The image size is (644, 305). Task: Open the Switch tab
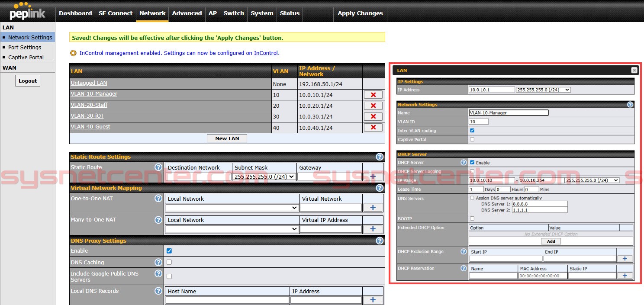pos(234,13)
